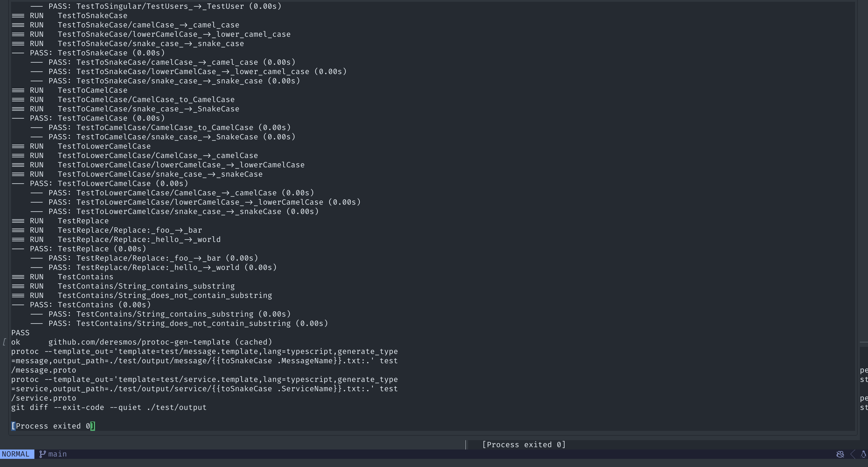The height and width of the screenshot is (467, 868).
Task: Click the RUN icon beside TestReplace
Action: click(x=18, y=221)
